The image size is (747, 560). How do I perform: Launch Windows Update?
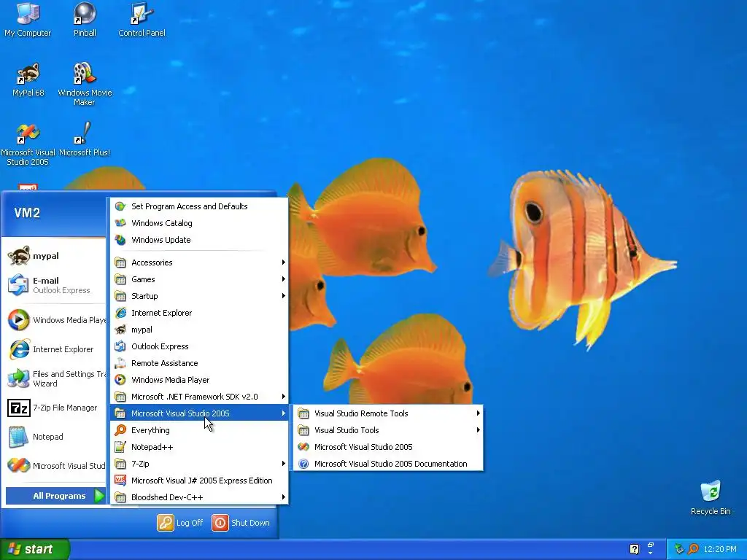coord(199,239)
